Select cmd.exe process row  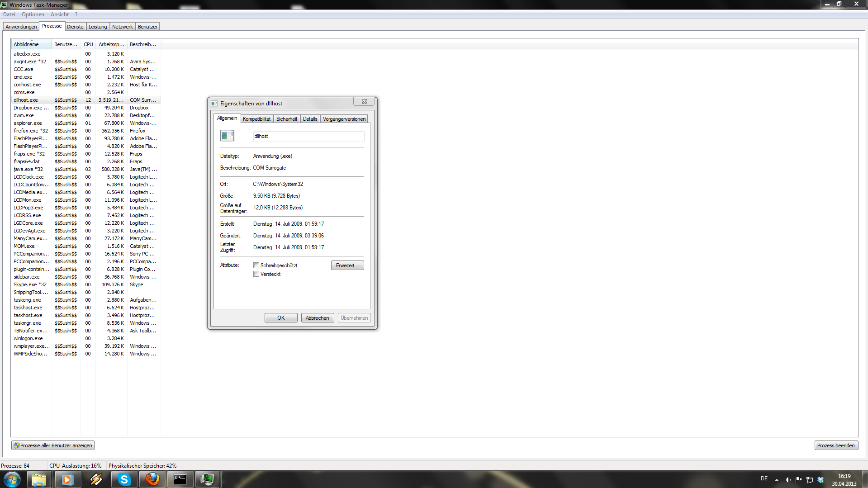pos(86,77)
